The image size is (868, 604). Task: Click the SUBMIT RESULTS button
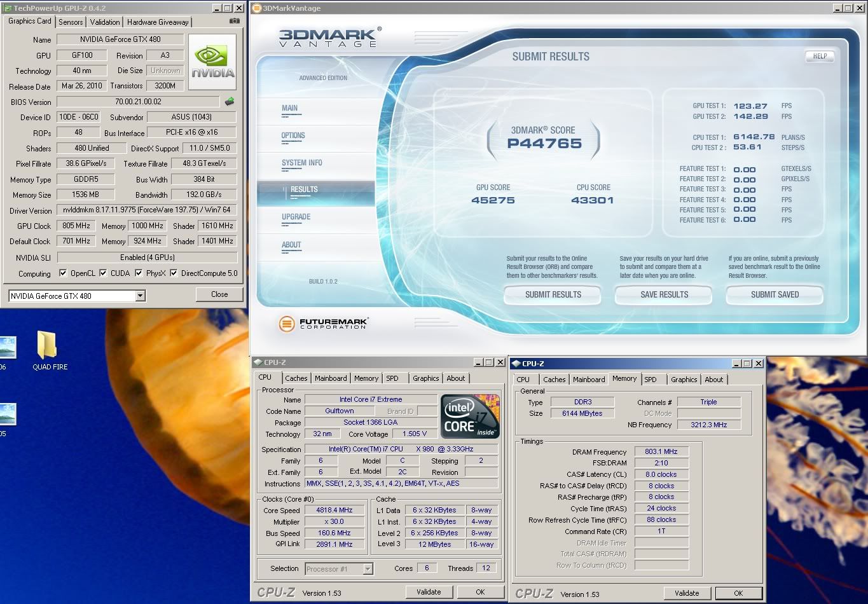[553, 295]
